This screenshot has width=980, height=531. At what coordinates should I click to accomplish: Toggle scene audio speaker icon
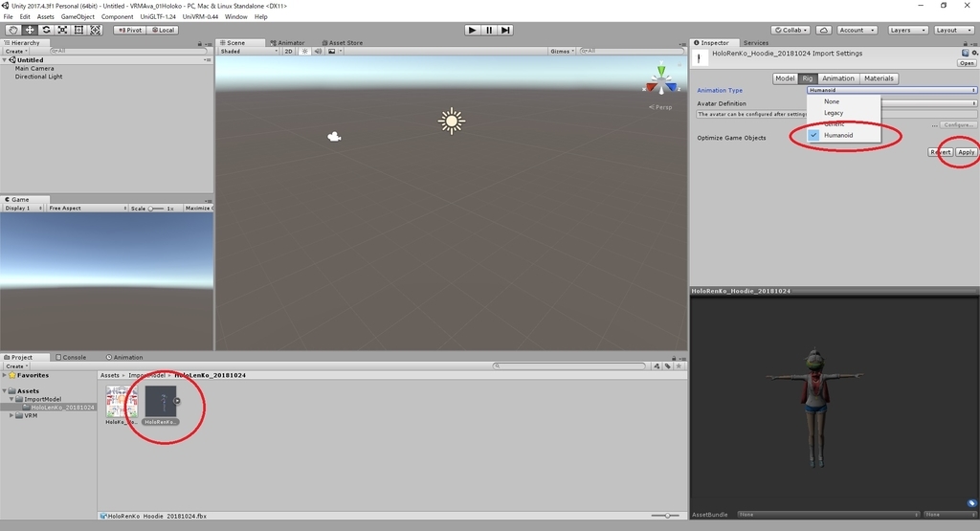click(x=318, y=52)
